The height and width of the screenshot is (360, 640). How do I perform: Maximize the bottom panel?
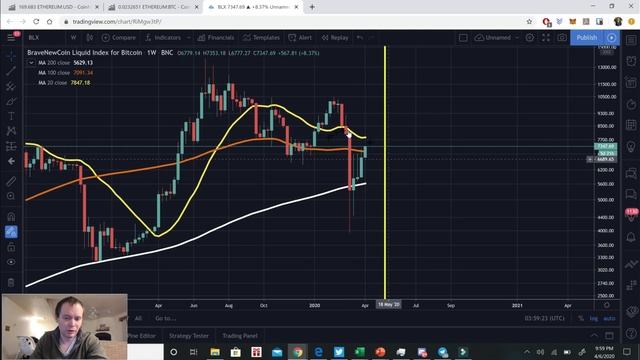click(x=609, y=336)
